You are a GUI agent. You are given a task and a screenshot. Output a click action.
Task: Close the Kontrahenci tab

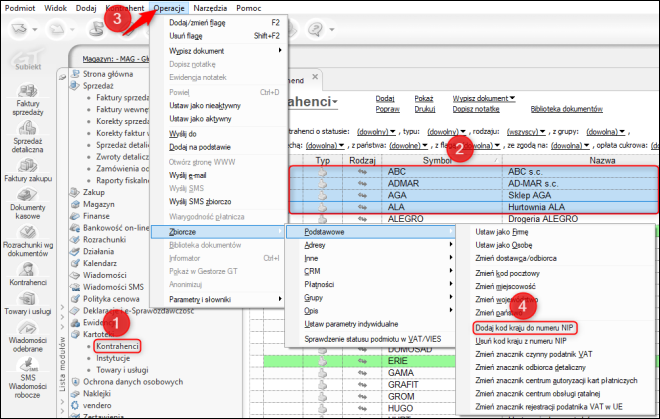[315, 77]
